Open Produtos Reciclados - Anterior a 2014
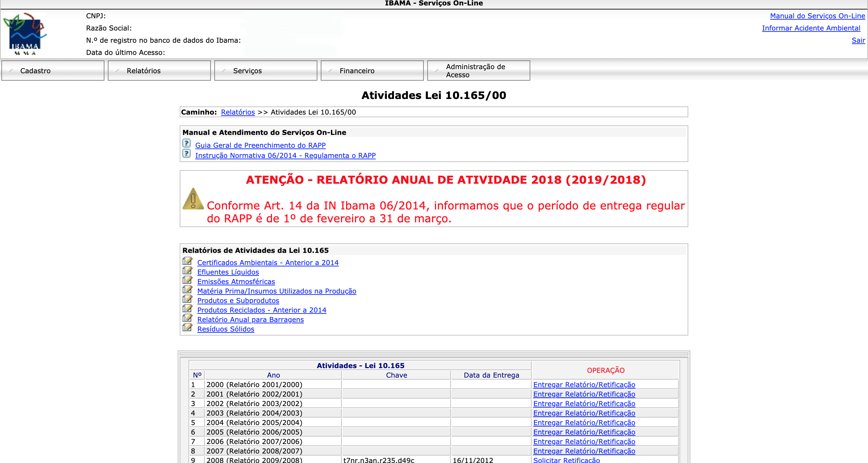The height and width of the screenshot is (463, 868). click(x=262, y=310)
